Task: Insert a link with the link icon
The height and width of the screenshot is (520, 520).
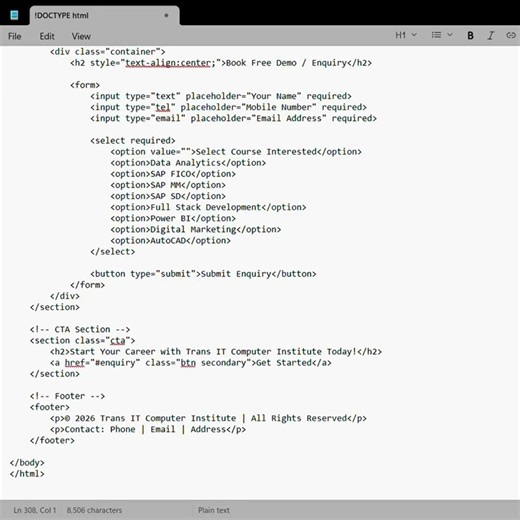Action: click(x=511, y=35)
